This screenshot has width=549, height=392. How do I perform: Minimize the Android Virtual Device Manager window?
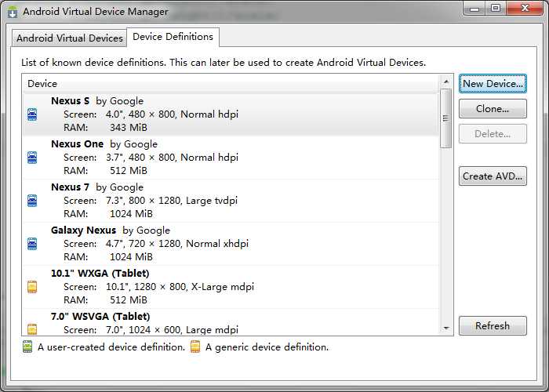(474, 9)
